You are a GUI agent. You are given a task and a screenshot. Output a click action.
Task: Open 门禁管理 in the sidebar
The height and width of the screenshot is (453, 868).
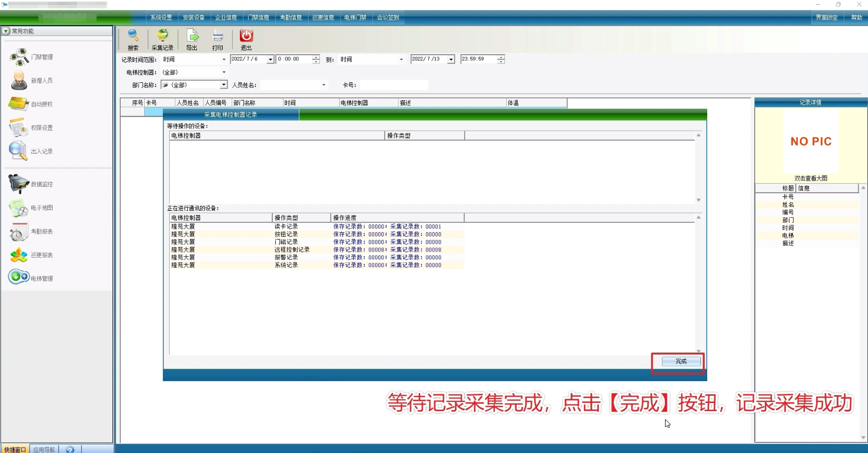[31, 57]
